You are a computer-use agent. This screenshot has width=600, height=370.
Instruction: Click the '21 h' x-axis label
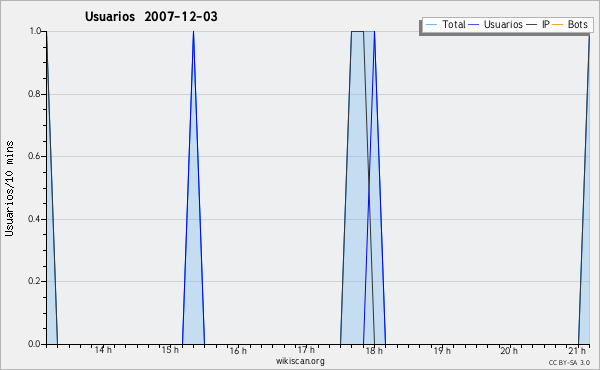click(577, 350)
